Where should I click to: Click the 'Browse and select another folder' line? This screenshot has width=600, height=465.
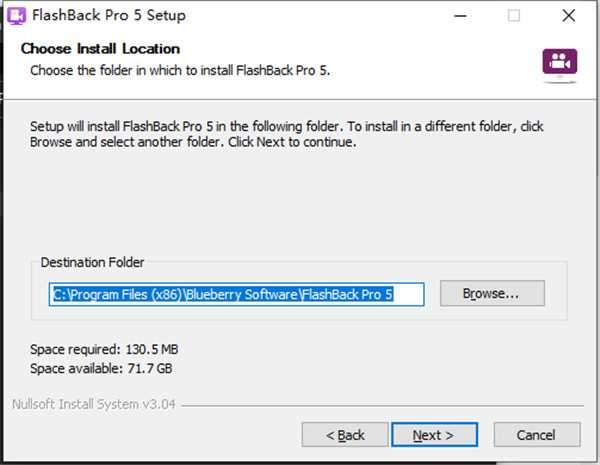(x=193, y=142)
